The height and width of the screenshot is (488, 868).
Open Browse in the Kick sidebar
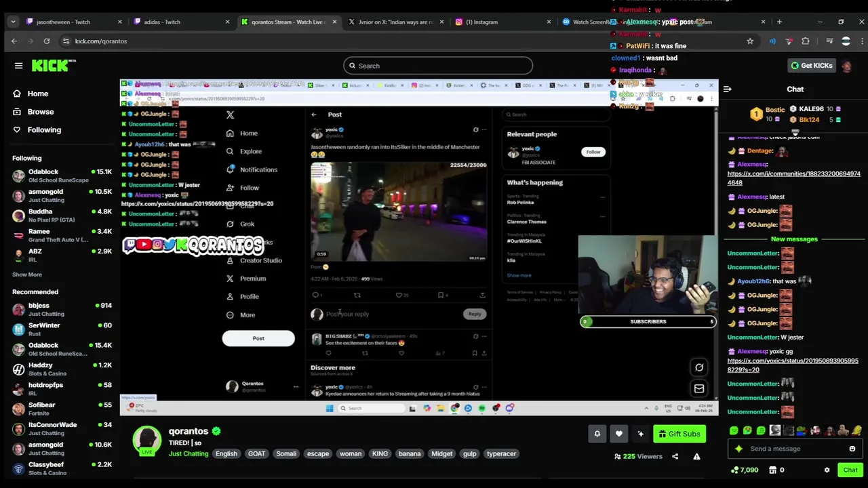coord(33,112)
